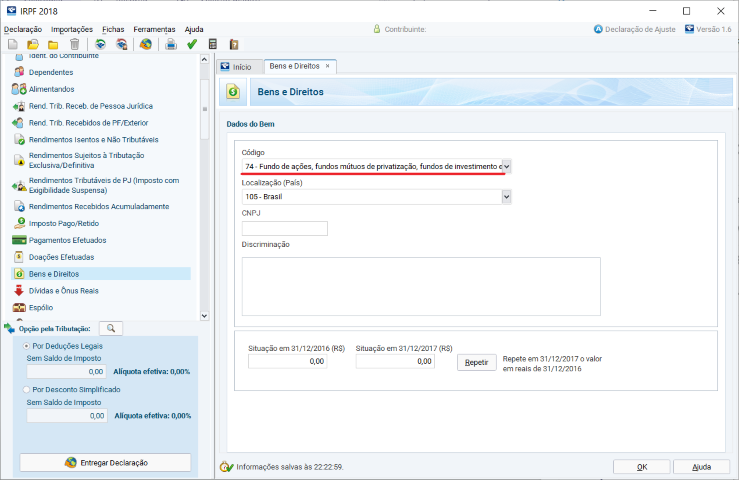739x480 pixels.
Task: Click the Entregar Declaração button
Action: pos(105,462)
